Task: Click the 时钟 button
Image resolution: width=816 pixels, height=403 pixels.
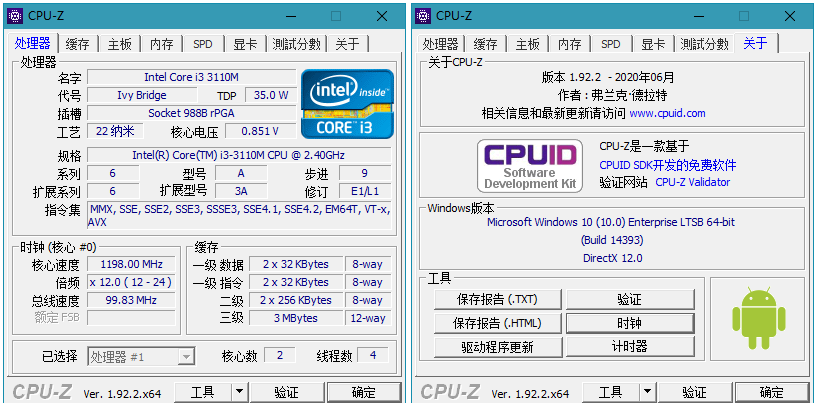Action: click(630, 323)
